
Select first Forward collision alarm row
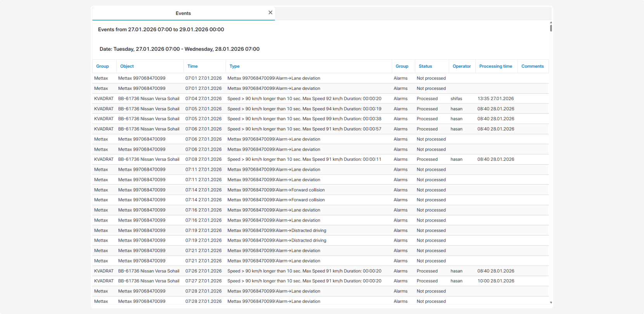(x=276, y=190)
